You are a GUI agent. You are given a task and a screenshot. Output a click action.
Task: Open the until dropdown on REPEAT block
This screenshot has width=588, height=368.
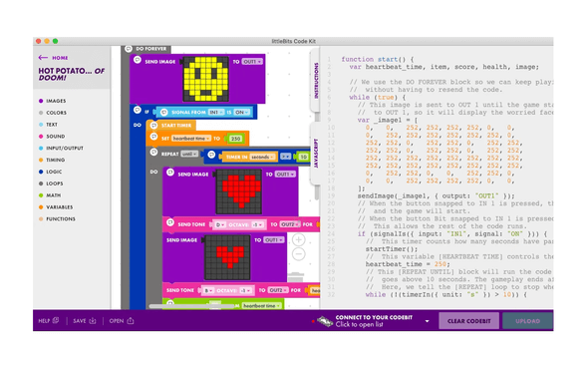click(x=189, y=154)
